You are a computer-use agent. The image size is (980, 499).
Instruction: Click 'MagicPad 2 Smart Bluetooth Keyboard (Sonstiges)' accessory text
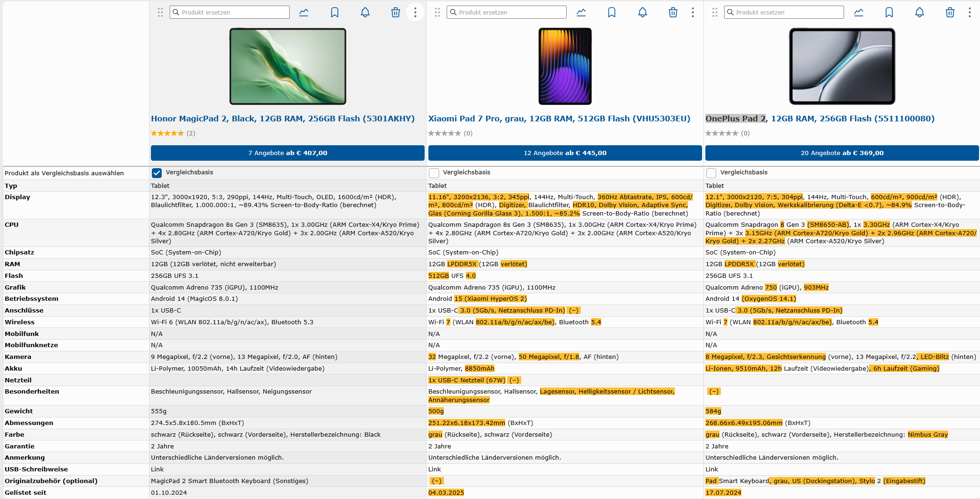[230, 481]
